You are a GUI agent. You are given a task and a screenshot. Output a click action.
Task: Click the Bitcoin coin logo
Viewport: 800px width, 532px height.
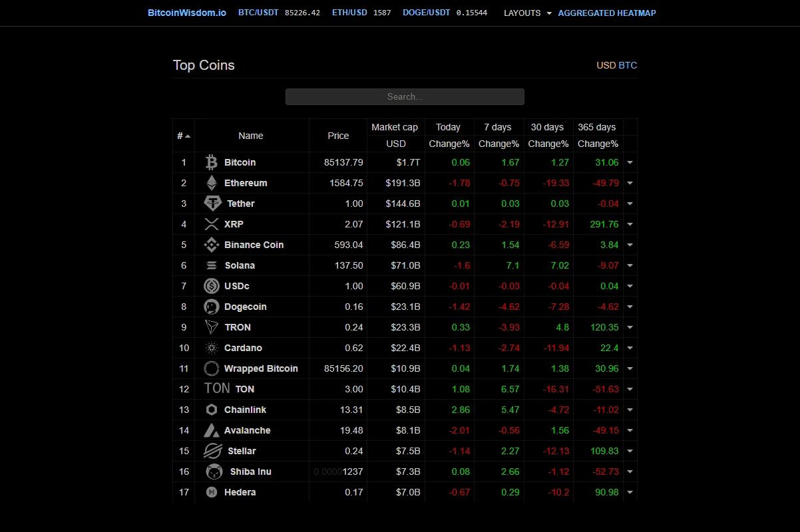click(212, 162)
